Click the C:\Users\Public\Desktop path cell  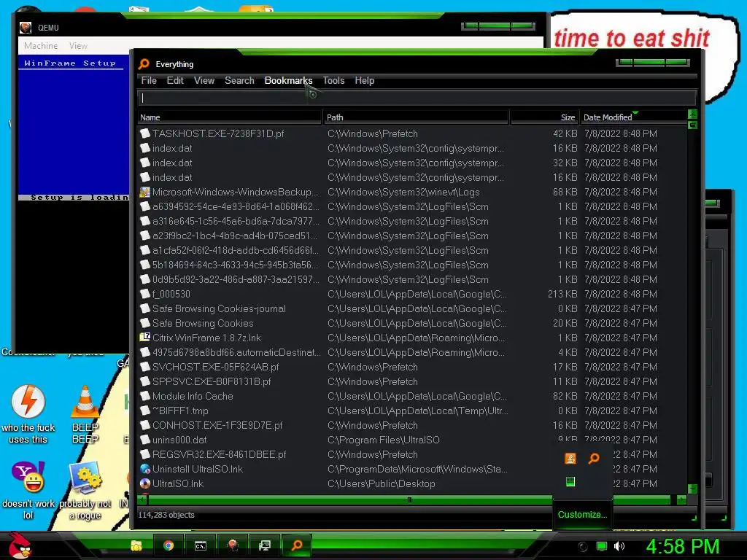381,484
